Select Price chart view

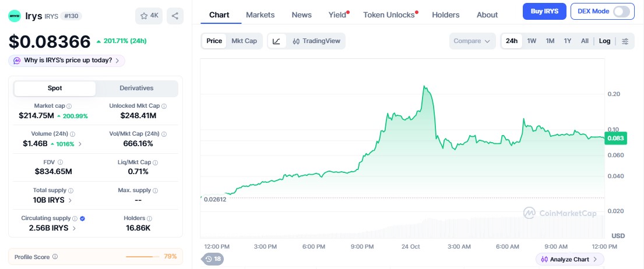(x=214, y=41)
